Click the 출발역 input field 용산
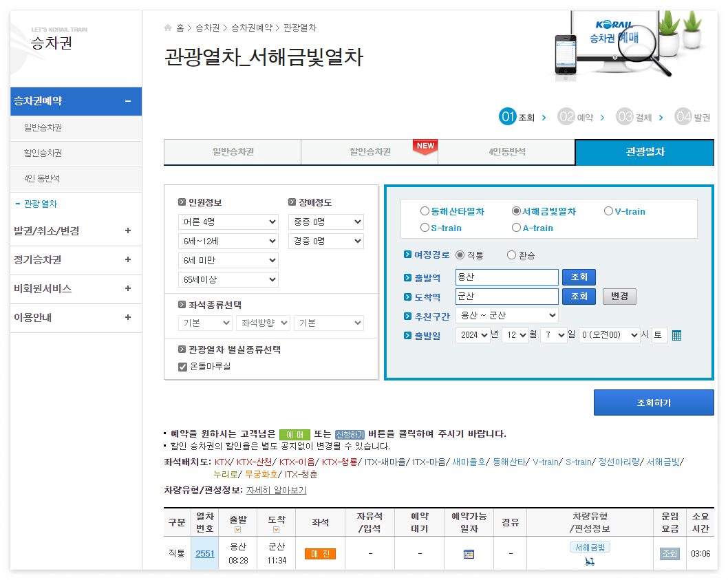Screen dimensions: 728x580 (x=507, y=277)
